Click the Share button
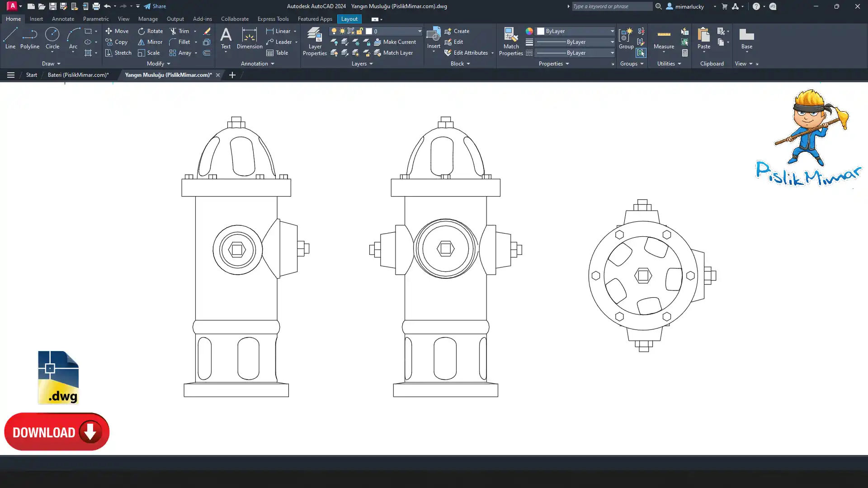Image resolution: width=868 pixels, height=488 pixels. tap(155, 6)
